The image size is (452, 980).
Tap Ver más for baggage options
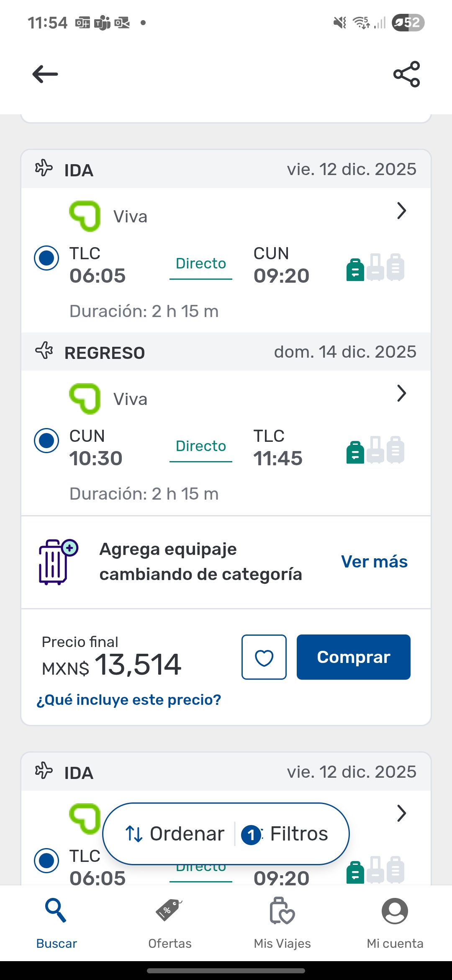374,562
